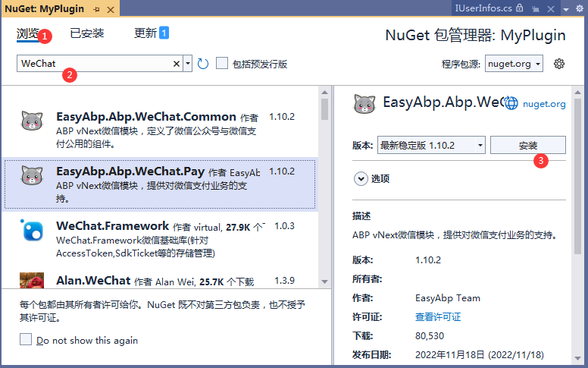The height and width of the screenshot is (368, 588).
Task: Open the 程序包源 nuget.org dropdown
Action: [514, 64]
